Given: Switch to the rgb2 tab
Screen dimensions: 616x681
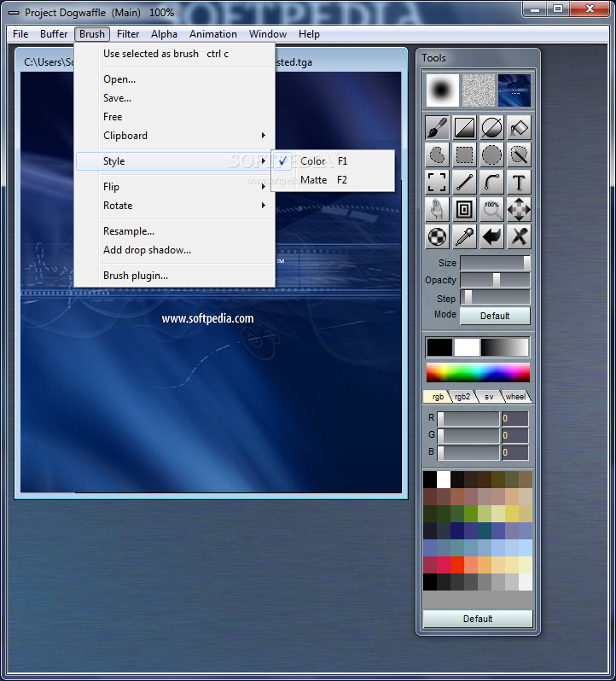Looking at the screenshot, I should 462,397.
